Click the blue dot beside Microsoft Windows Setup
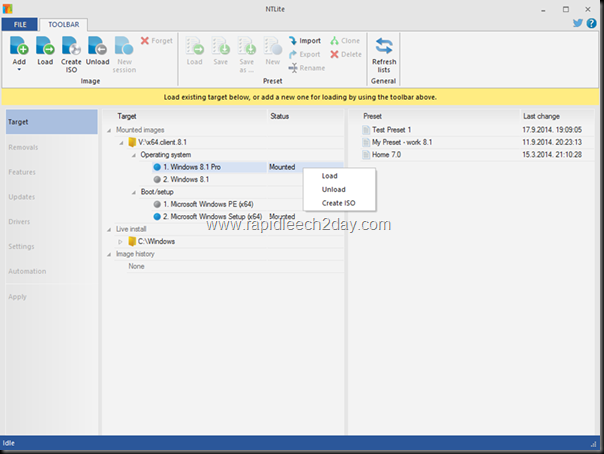The image size is (604, 454). coord(157,216)
